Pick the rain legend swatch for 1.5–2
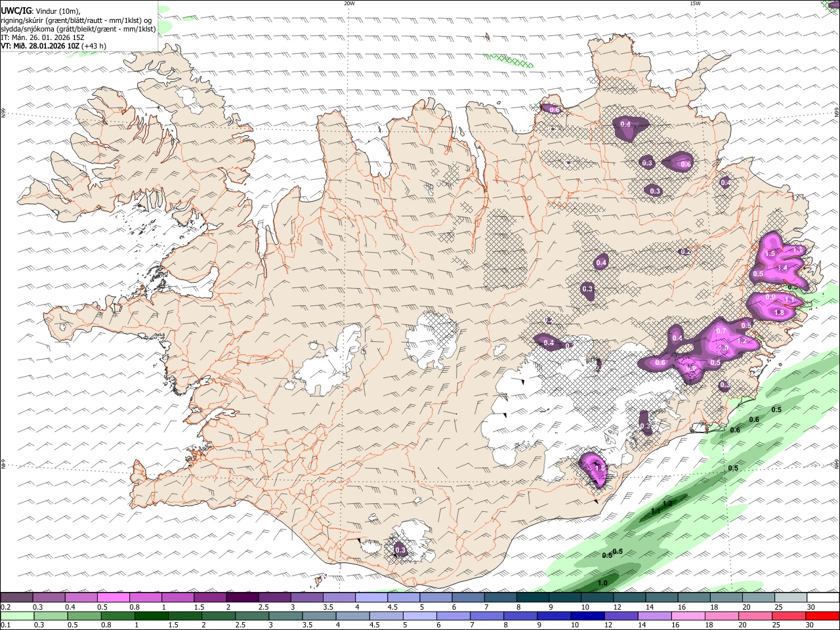The width and height of the screenshot is (840, 630). coord(184,616)
